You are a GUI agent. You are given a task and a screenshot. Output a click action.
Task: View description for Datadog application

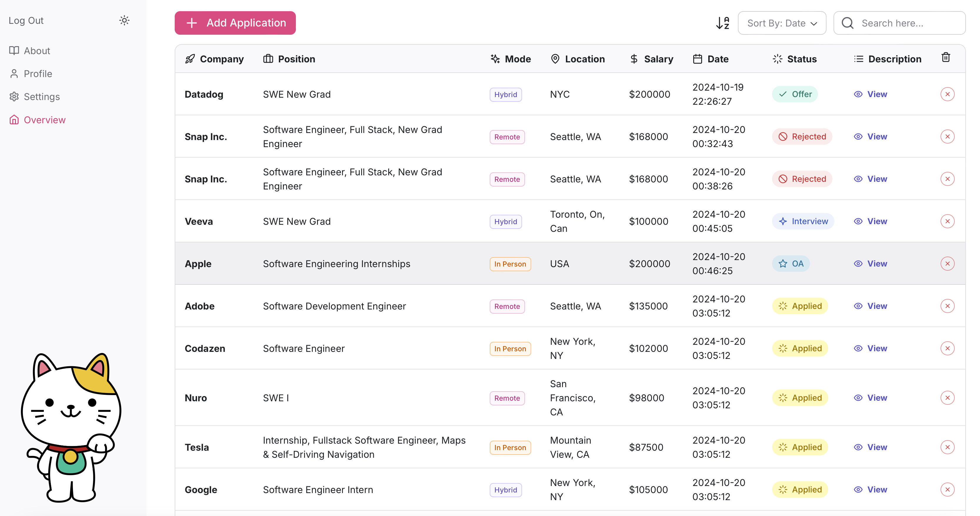[x=870, y=94]
